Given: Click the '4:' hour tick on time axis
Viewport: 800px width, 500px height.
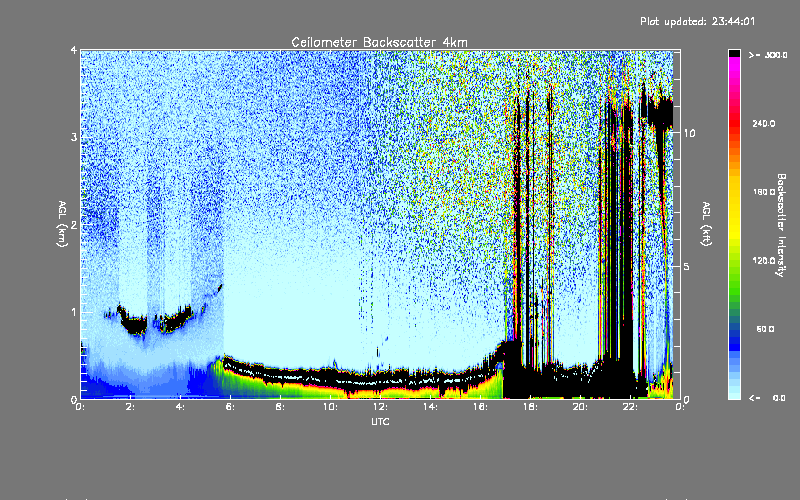Looking at the screenshot, I should (181, 407).
